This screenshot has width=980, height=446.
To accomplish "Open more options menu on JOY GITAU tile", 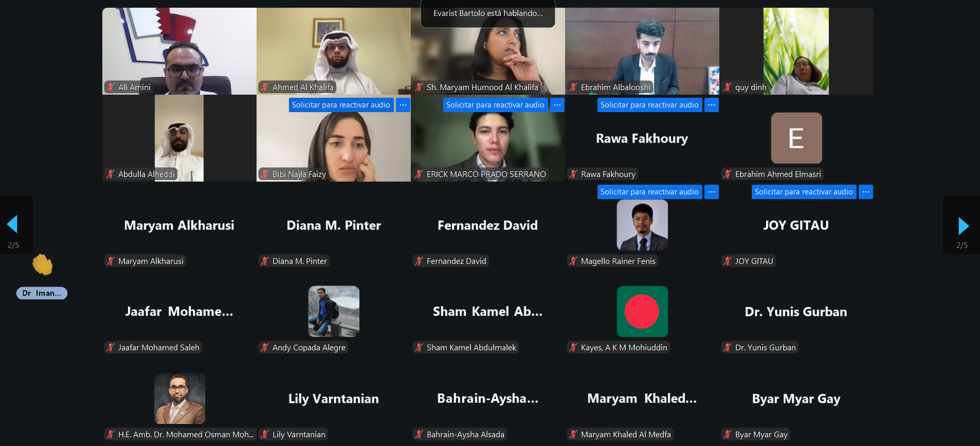I will coord(866,192).
